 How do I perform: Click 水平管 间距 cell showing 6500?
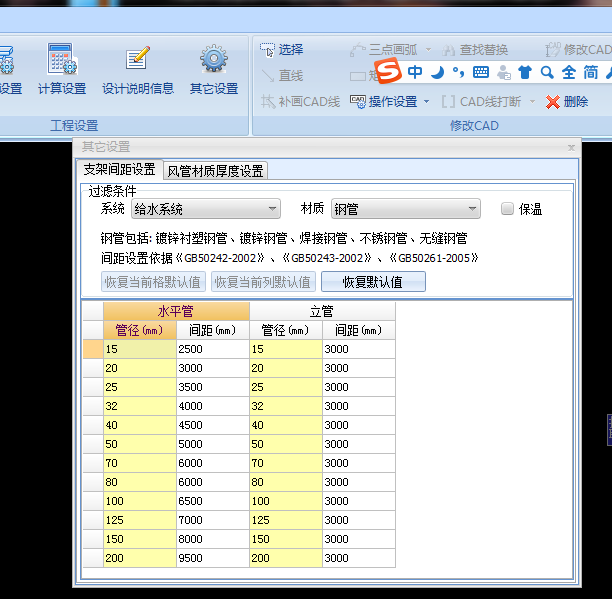coord(213,501)
